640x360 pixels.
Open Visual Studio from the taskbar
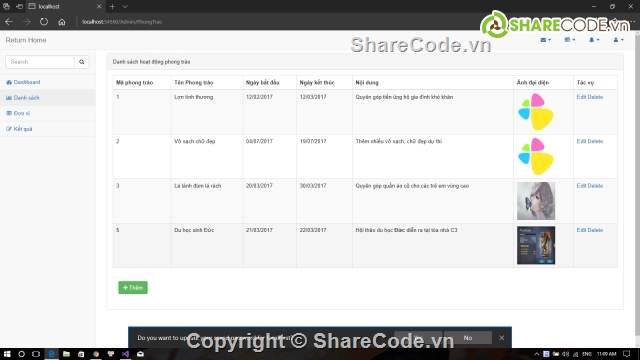[125, 354]
